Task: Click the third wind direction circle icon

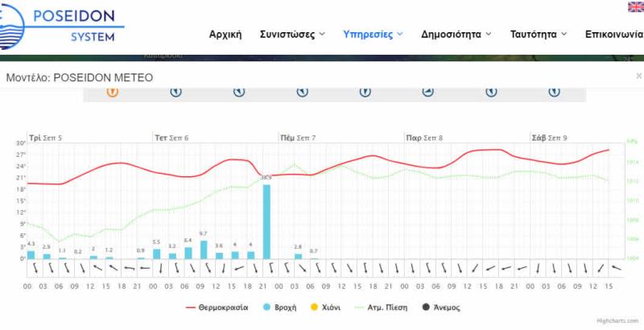Action: pyautogui.click(x=238, y=91)
